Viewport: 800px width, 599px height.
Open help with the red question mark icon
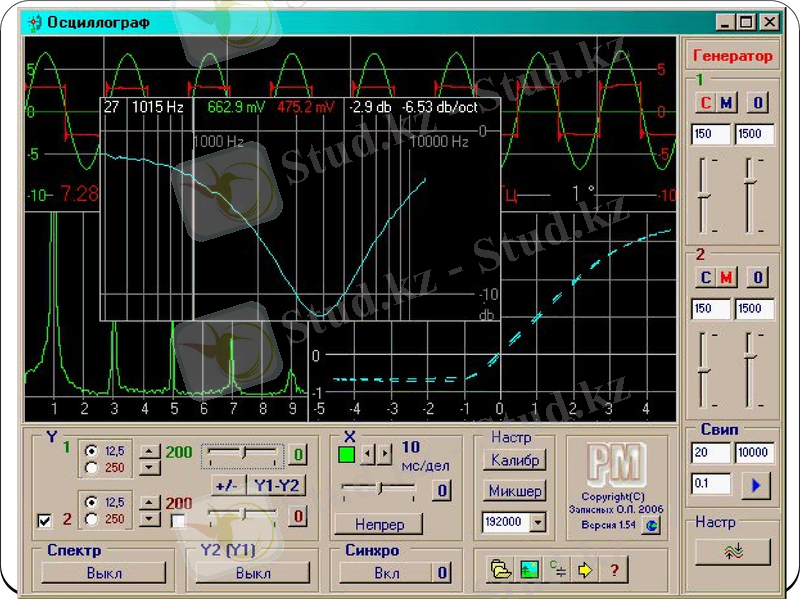(614, 570)
